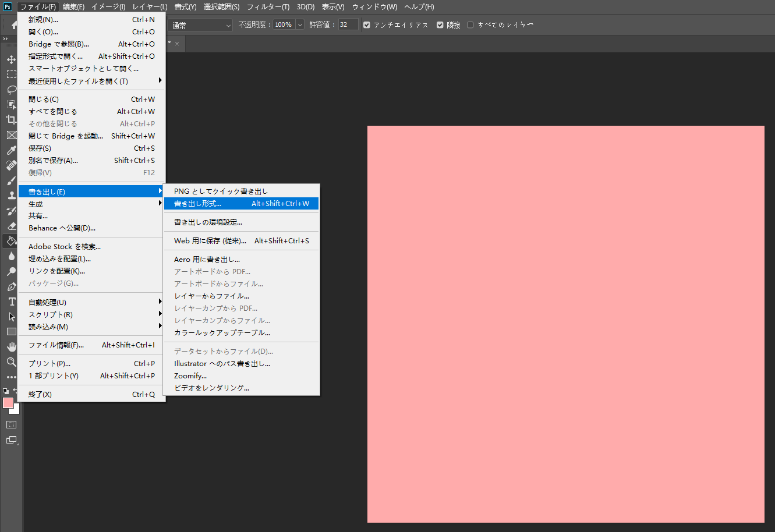Select the Clone Stamp tool
Screen dimensions: 775x532
11,196
